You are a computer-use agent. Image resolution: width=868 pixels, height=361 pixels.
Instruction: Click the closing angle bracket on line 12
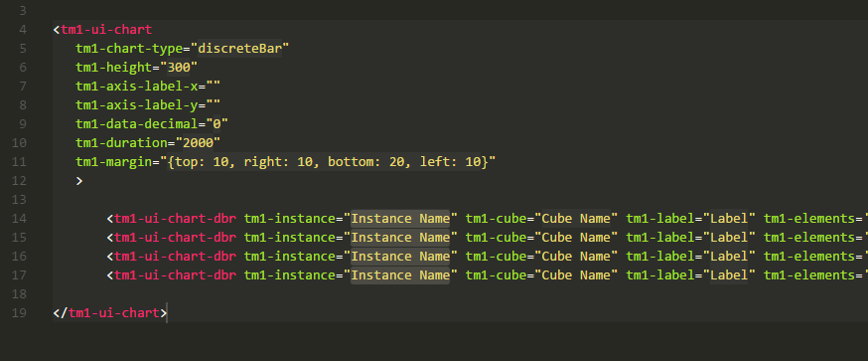tap(79, 181)
